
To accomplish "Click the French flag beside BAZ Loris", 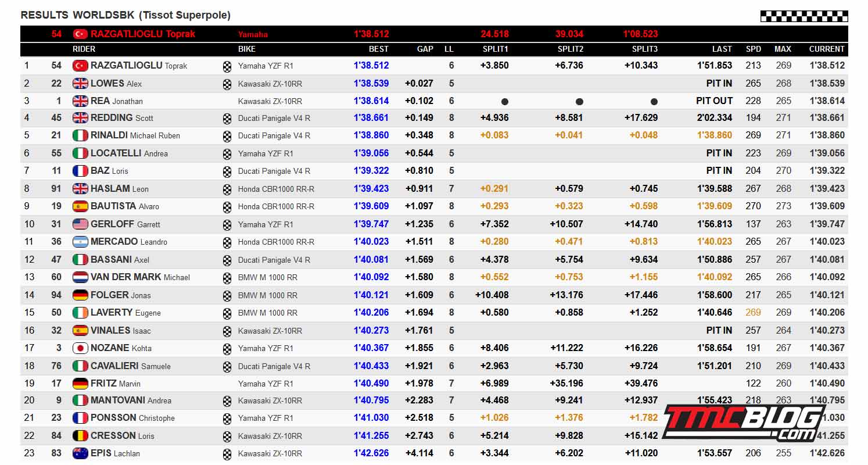I will (80, 171).
